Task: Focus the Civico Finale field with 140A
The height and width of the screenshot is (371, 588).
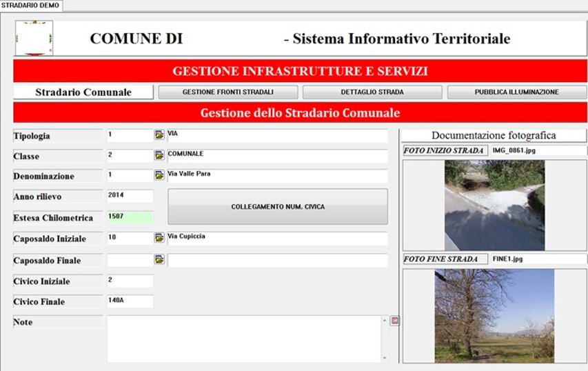Action: pyautogui.click(x=130, y=301)
